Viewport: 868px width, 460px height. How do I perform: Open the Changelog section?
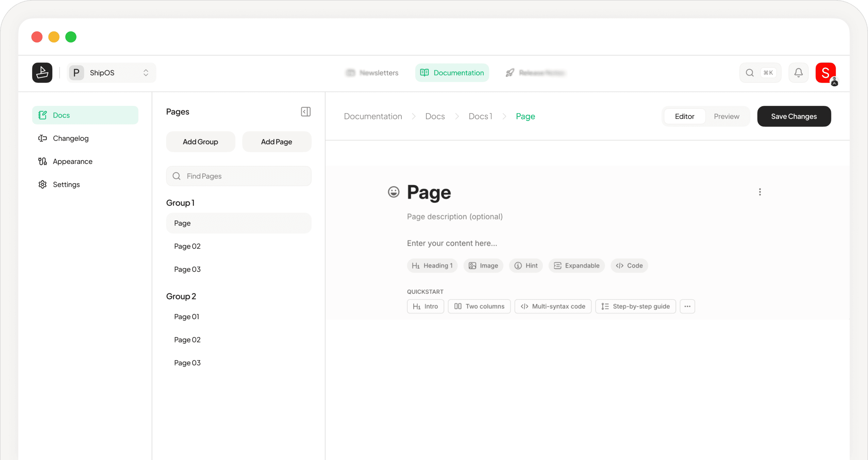pyautogui.click(x=70, y=138)
